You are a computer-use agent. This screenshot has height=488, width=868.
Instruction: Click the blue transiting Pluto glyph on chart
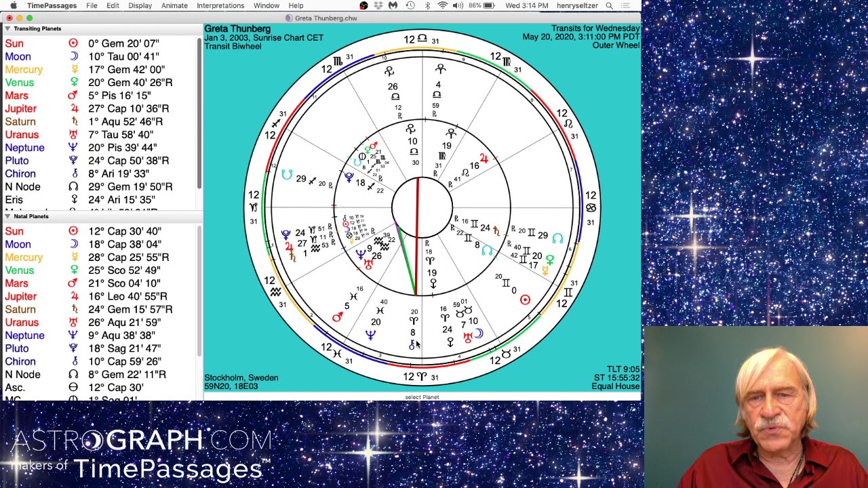[285, 235]
